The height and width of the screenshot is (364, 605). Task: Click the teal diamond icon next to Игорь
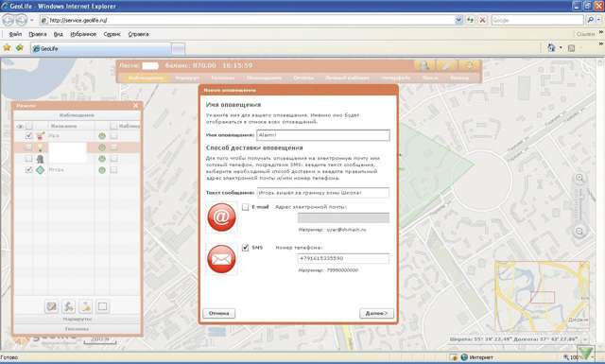40,170
